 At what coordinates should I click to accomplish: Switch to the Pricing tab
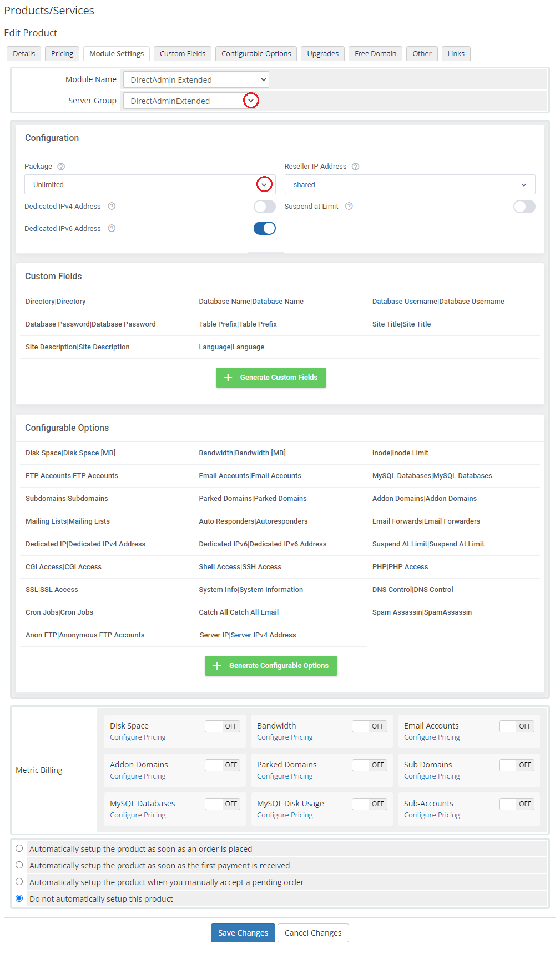(x=62, y=53)
